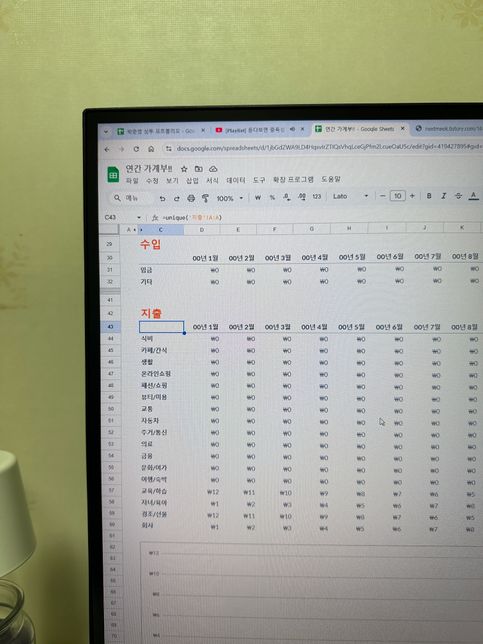Open the 파일 menu
The image size is (483, 644).
[x=132, y=181]
